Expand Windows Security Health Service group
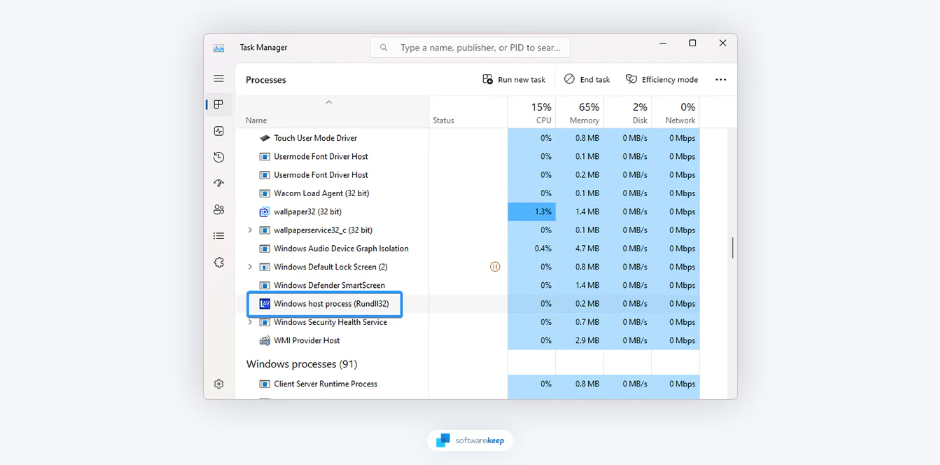This screenshot has width=940, height=465. [250, 322]
